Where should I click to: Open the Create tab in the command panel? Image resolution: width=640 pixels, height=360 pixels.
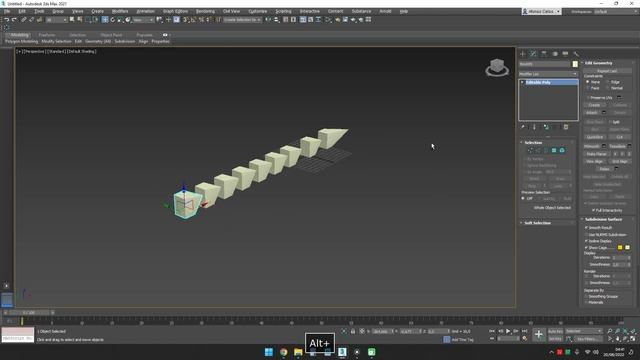[x=523, y=54]
